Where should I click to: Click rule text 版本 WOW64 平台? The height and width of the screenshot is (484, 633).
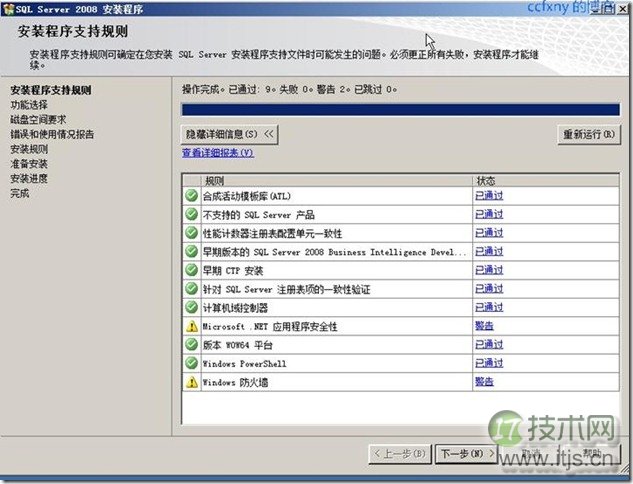[x=238, y=345]
